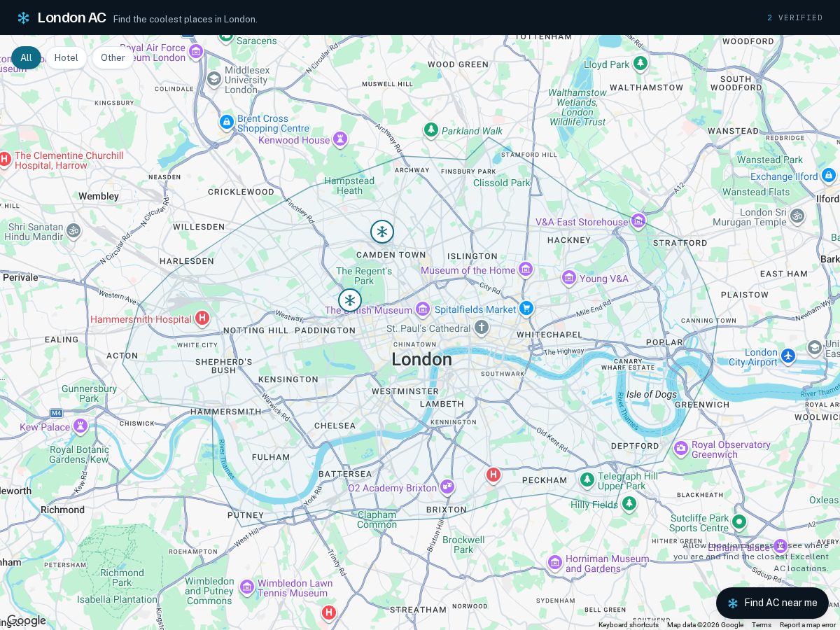This screenshot has height=630, width=840.
Task: Select the Hotel filter tab
Action: coord(66,57)
